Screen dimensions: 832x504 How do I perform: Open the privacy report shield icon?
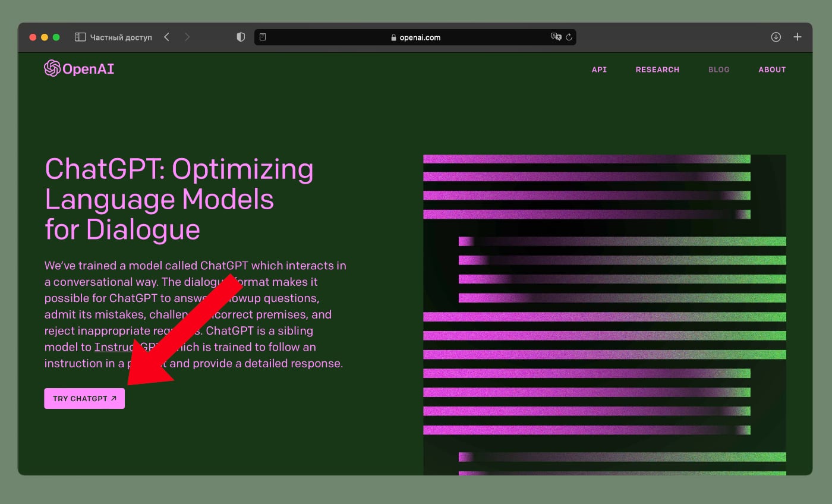241,37
